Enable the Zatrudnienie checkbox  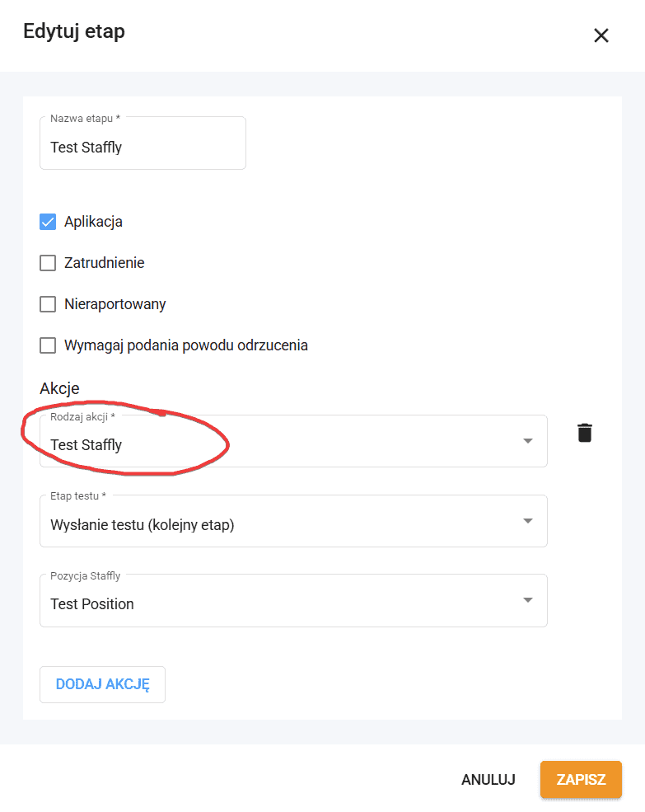click(48, 263)
